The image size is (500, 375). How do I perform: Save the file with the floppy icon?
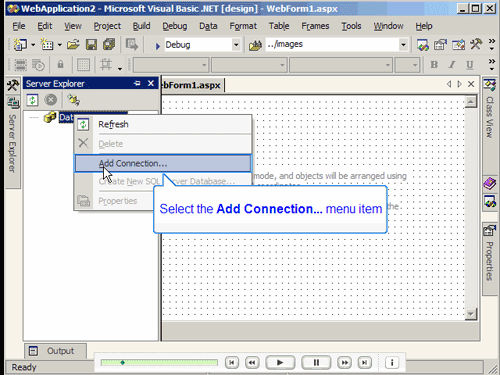(91, 44)
